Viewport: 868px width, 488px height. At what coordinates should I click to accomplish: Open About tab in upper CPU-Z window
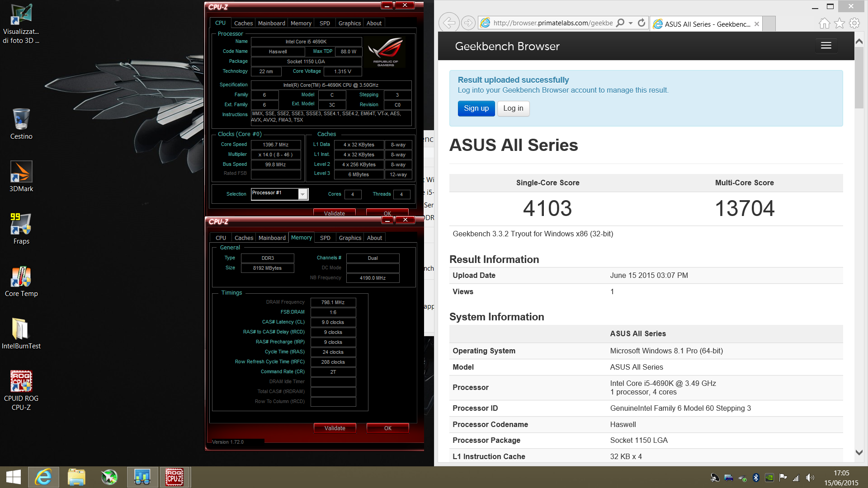[374, 23]
